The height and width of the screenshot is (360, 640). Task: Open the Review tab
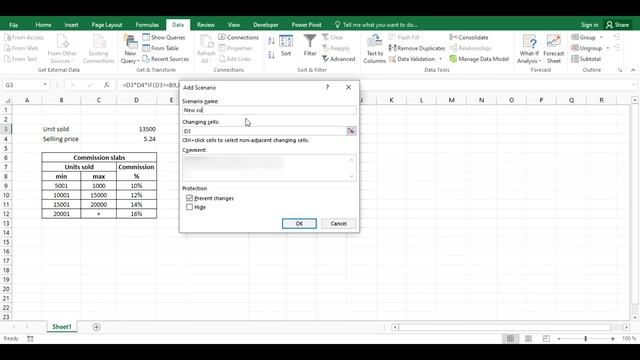(206, 25)
